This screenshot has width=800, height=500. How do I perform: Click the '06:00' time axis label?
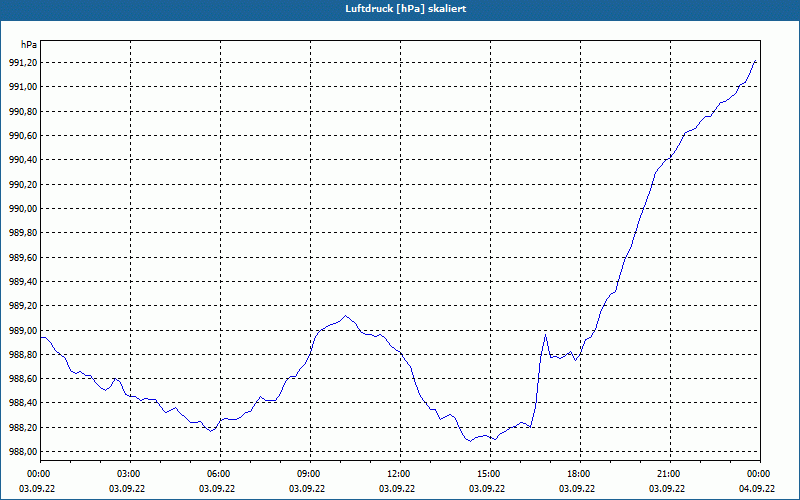click(x=220, y=473)
